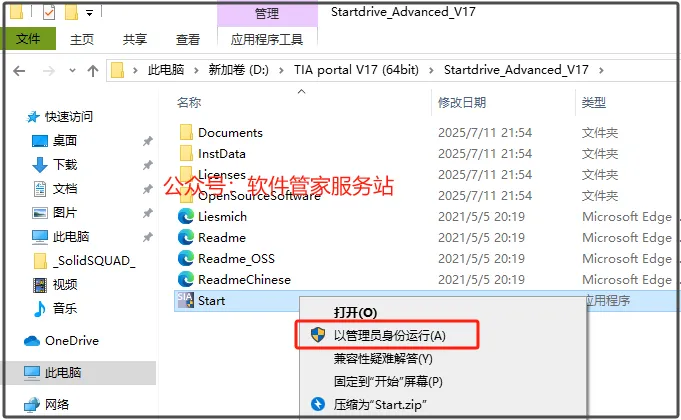Expand the quick access toolbar dropdown arrow
The width and height of the screenshot is (681, 420).
click(89, 13)
